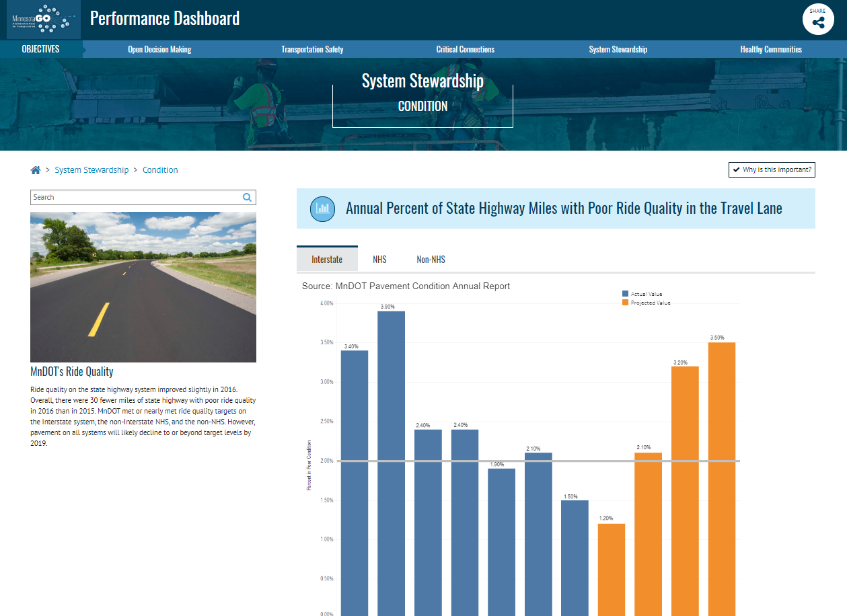Switch to the NHS tab
Viewport: 847px width, 616px height.
tap(379, 260)
